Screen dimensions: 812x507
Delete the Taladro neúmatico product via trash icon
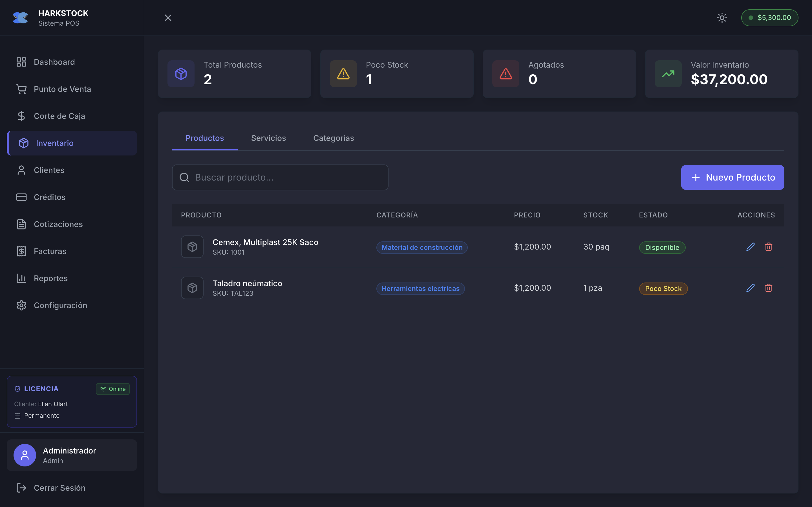768,288
